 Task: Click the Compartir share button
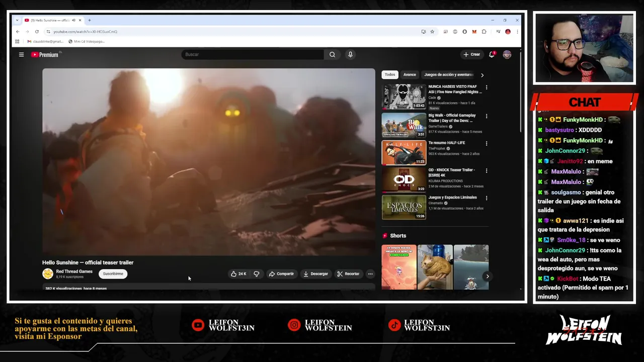tap(281, 274)
